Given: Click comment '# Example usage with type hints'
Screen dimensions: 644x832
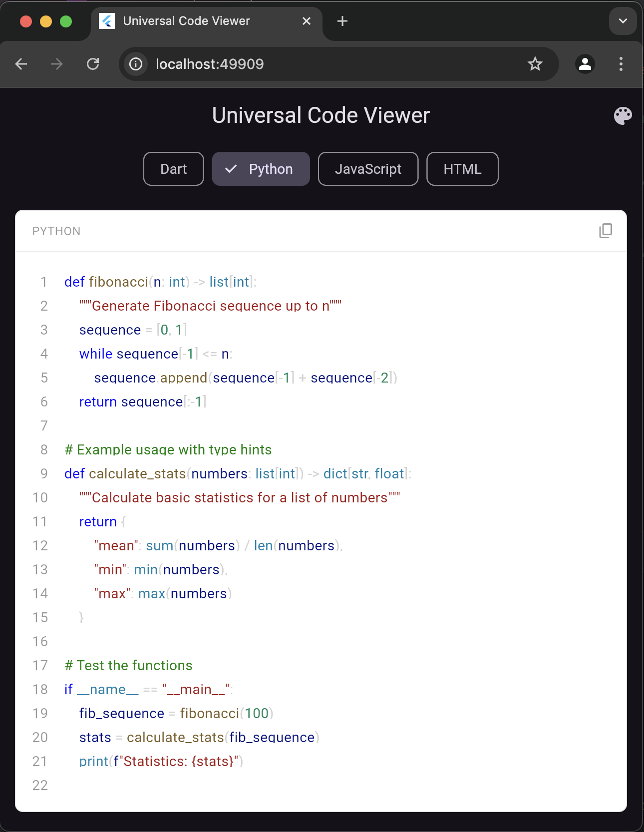Looking at the screenshot, I should pyautogui.click(x=168, y=450).
